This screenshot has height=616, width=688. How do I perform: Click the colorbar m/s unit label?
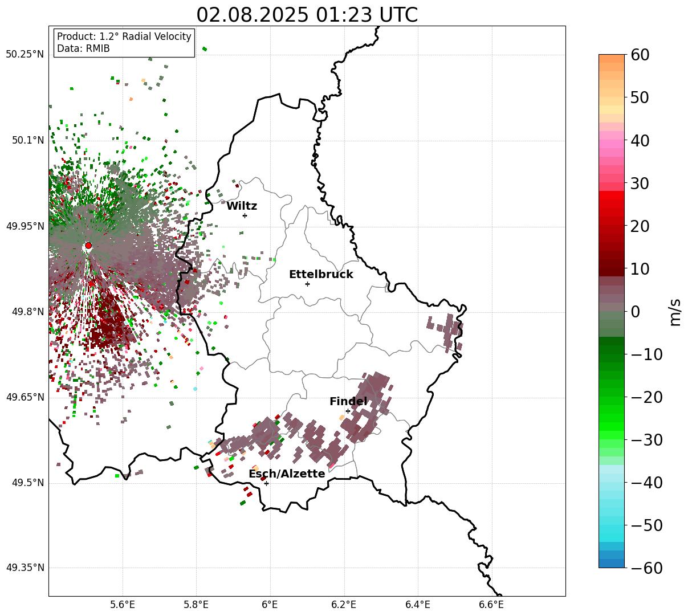point(675,312)
